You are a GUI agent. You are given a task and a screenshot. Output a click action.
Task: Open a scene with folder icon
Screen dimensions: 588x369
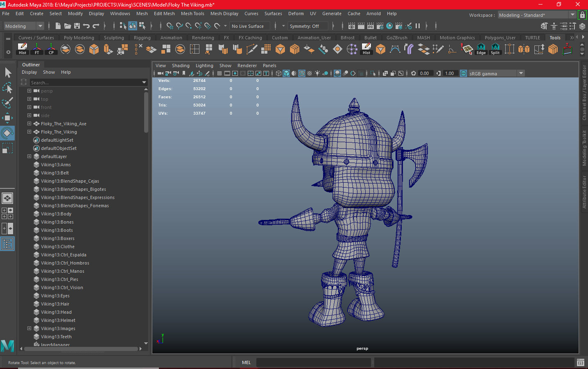pos(68,26)
